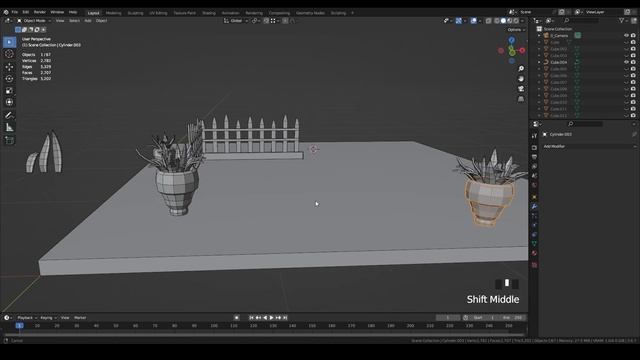Viewport: 640px width, 360px height.
Task: Click the Blender logo menu icon
Action: coord(6,12)
